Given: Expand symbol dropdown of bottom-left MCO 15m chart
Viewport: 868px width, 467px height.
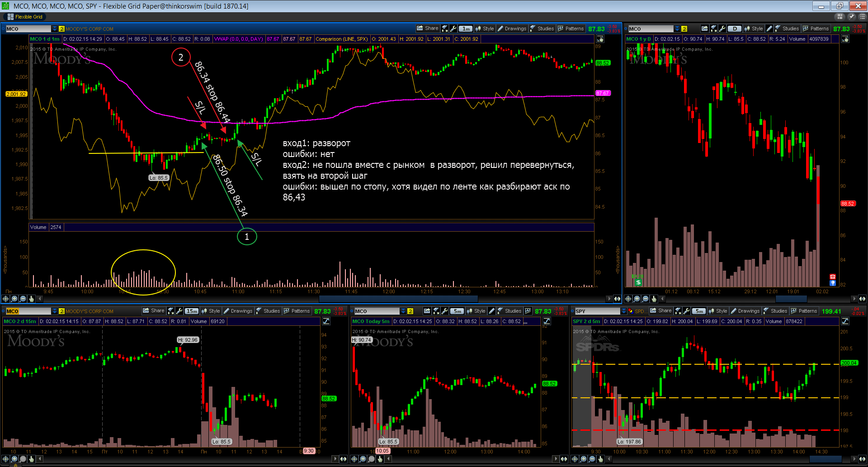Looking at the screenshot, I should [55, 311].
